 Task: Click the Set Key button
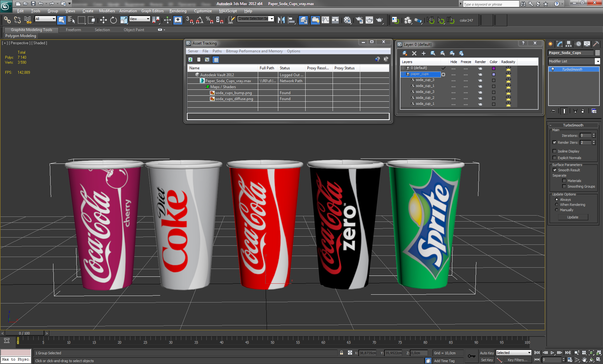[x=487, y=360]
